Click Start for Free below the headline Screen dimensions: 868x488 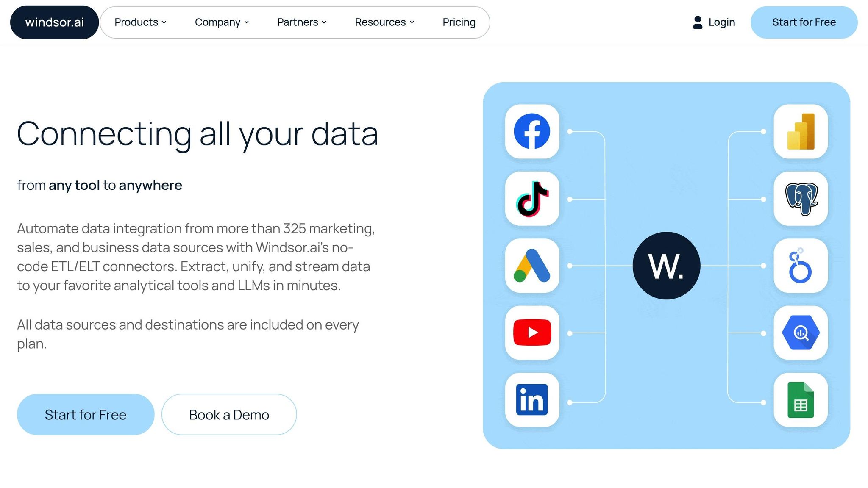85,414
